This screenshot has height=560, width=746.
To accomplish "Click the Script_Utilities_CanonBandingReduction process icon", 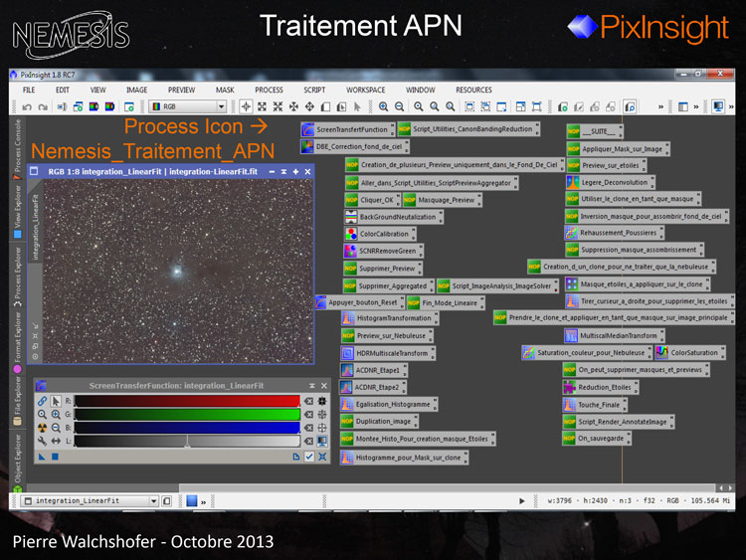I will tap(468, 129).
